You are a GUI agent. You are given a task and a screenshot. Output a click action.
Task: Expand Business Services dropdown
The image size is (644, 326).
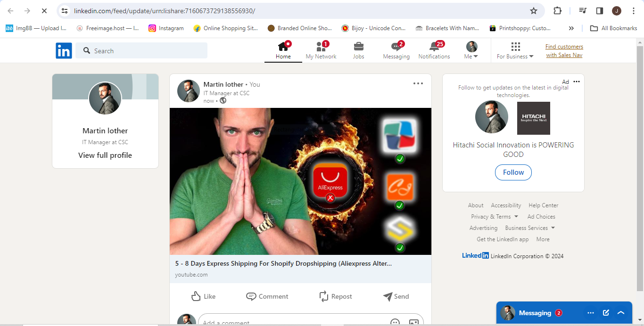tap(530, 228)
